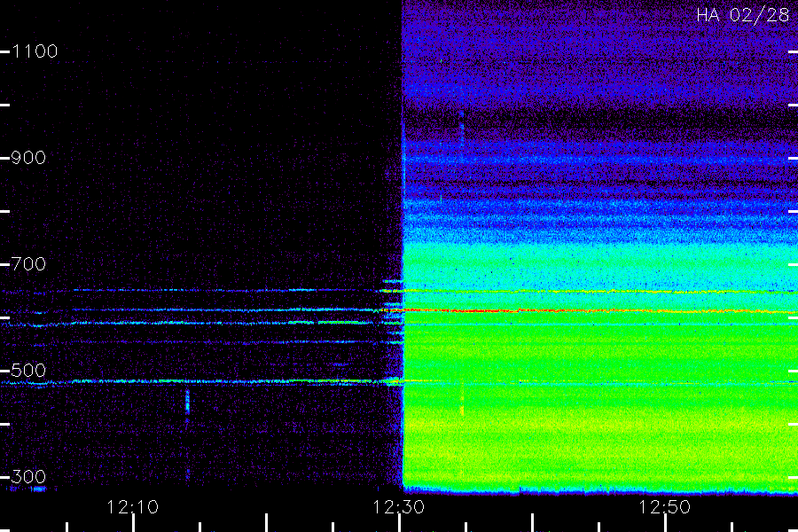
Task: Click the 1100 frequency axis label
Action: point(35,51)
